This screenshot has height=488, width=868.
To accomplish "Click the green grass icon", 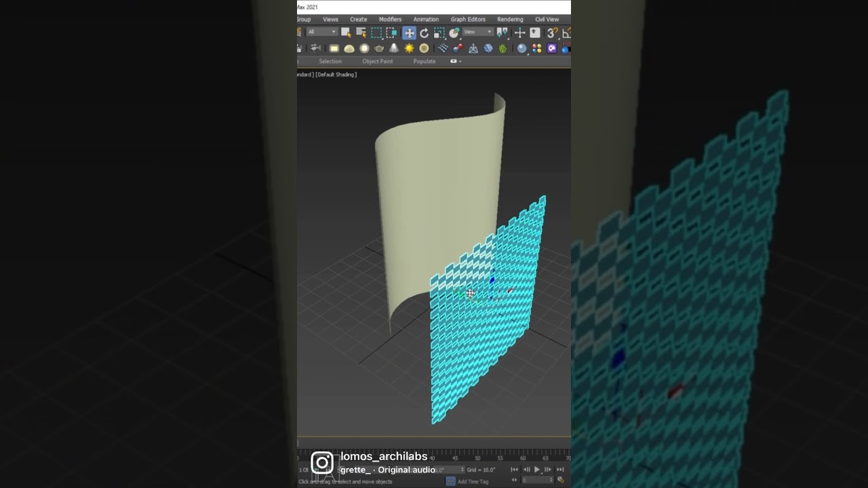I will click(x=502, y=49).
